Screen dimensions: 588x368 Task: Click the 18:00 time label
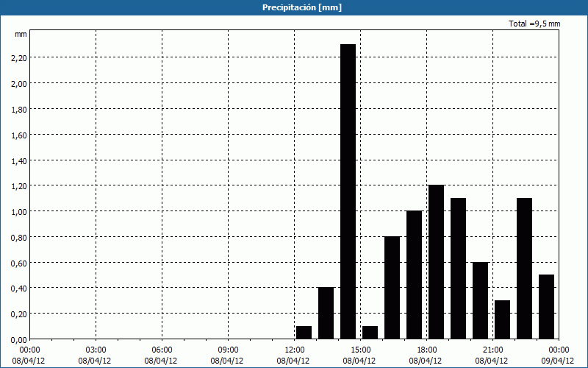[427, 350]
